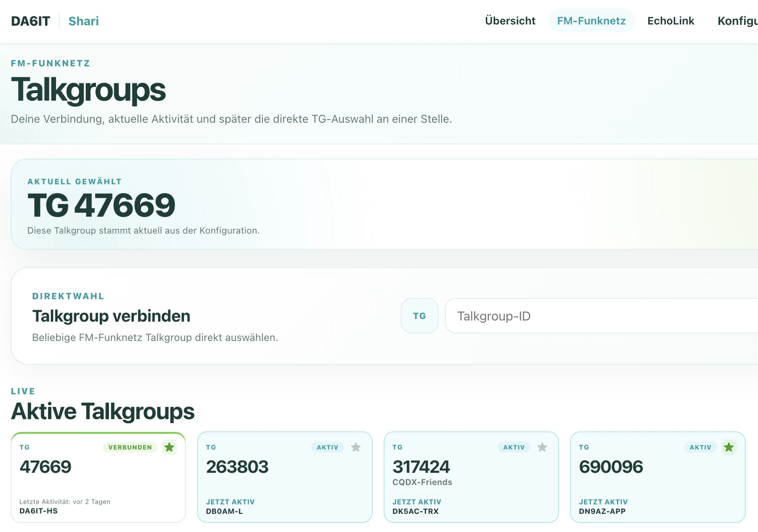Click AKTIV badge on TG 690096 card
The image size is (758, 532).
700,447
